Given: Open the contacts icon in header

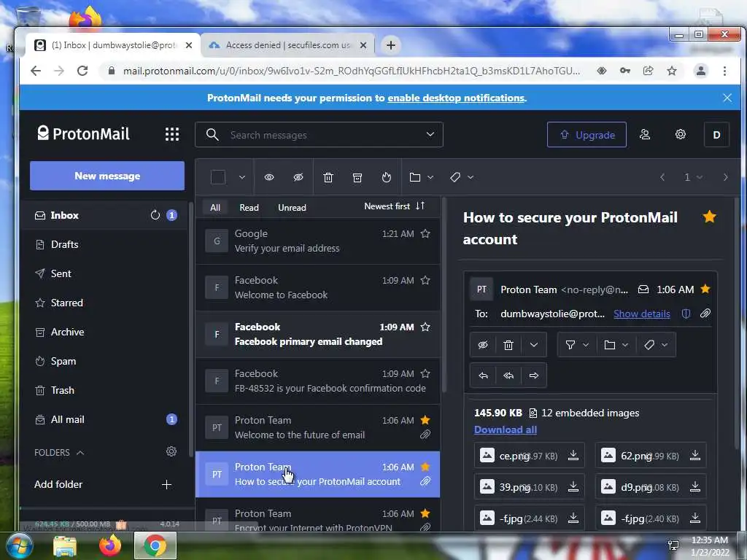Looking at the screenshot, I should pyautogui.click(x=645, y=135).
